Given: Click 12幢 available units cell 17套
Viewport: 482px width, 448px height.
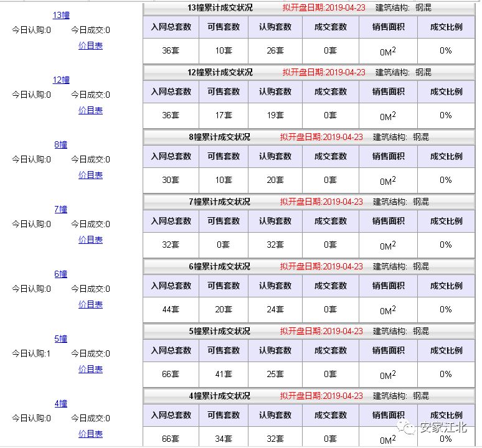Looking at the screenshot, I should [x=224, y=116].
